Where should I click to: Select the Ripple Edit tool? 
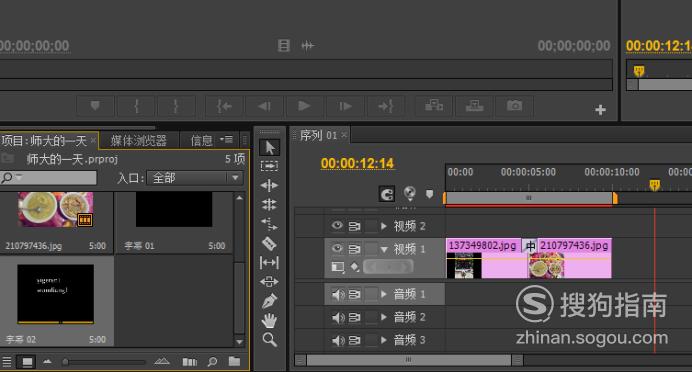coord(269,185)
